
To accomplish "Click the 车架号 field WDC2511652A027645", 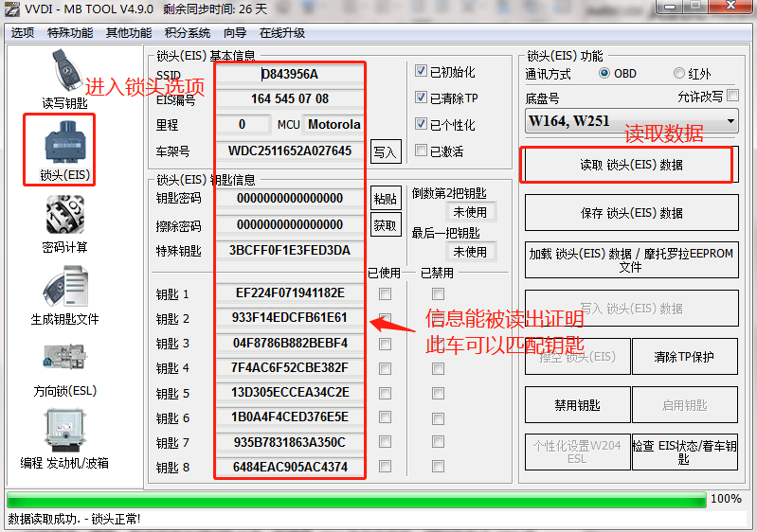I will 290,151.
